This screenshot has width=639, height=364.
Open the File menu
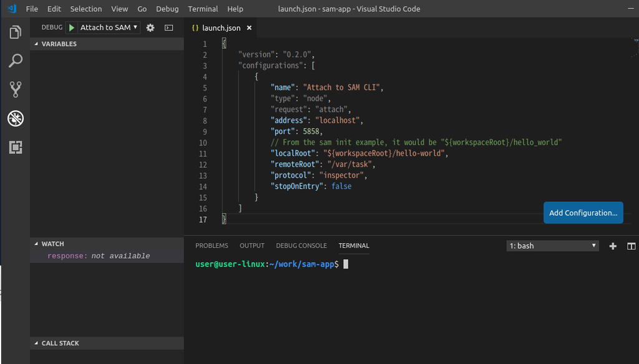32,9
